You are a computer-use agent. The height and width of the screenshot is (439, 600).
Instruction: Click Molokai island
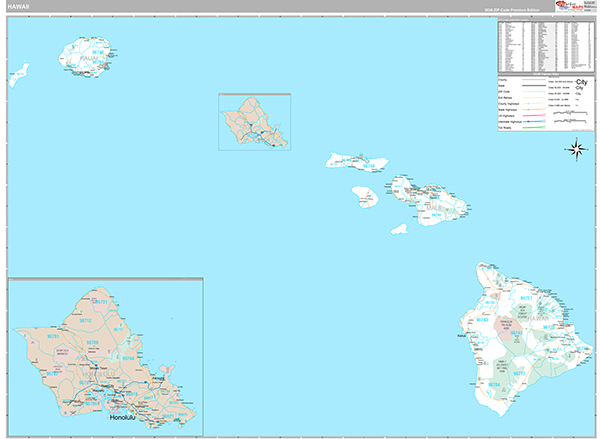click(353, 160)
